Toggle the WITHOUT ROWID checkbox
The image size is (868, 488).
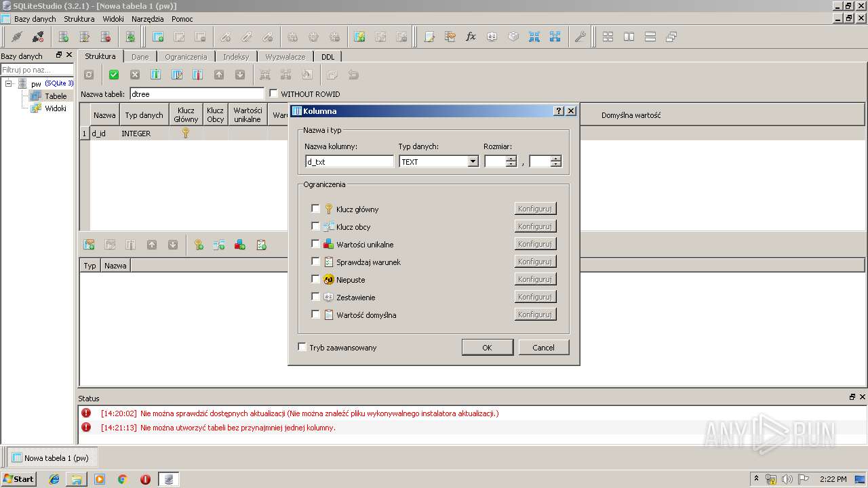[274, 94]
